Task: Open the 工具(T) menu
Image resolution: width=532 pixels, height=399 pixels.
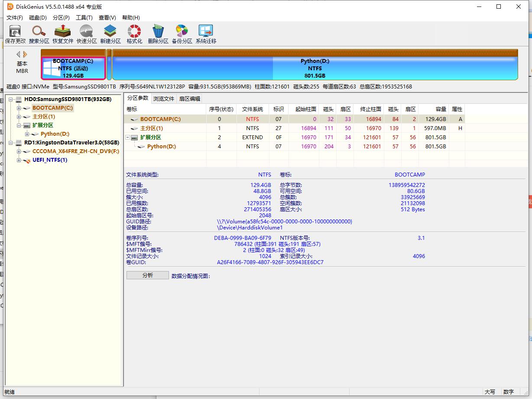Action: point(84,18)
